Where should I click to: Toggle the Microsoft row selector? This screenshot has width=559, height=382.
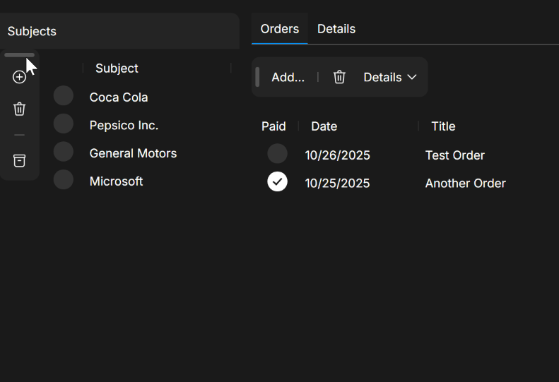[x=63, y=180]
